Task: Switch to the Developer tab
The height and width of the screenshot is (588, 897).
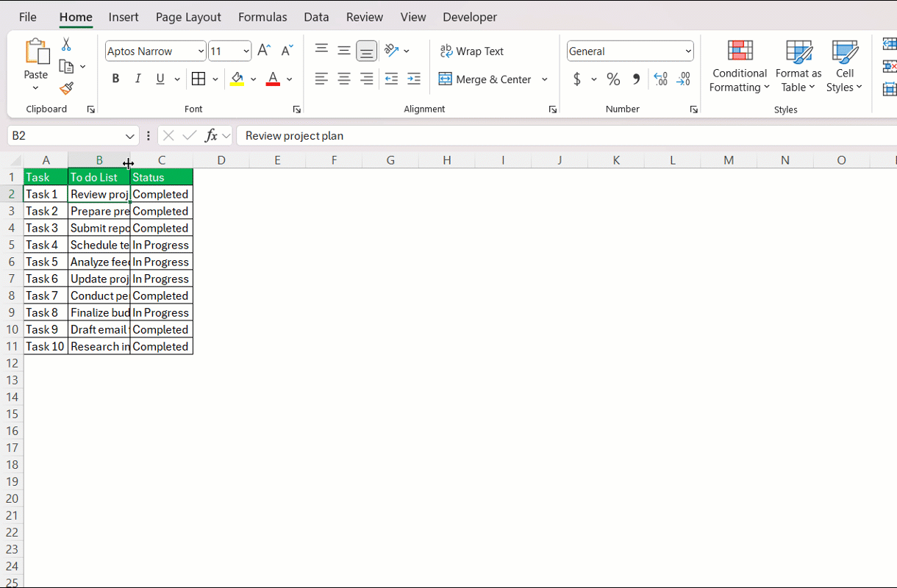Action: pyautogui.click(x=470, y=17)
